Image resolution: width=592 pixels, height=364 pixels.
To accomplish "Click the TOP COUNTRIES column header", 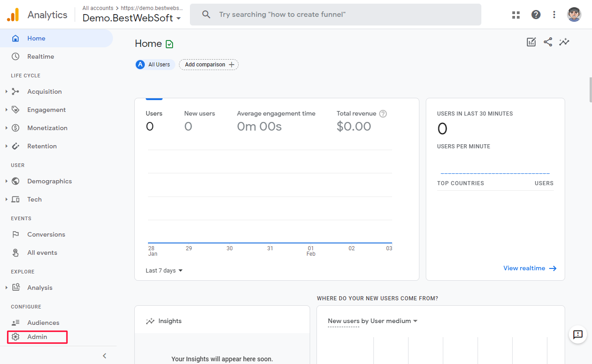I will (460, 183).
